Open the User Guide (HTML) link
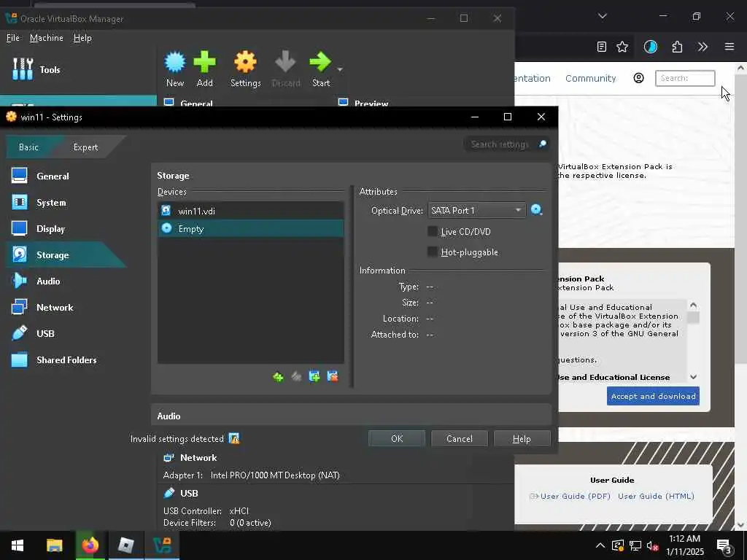 [656, 496]
